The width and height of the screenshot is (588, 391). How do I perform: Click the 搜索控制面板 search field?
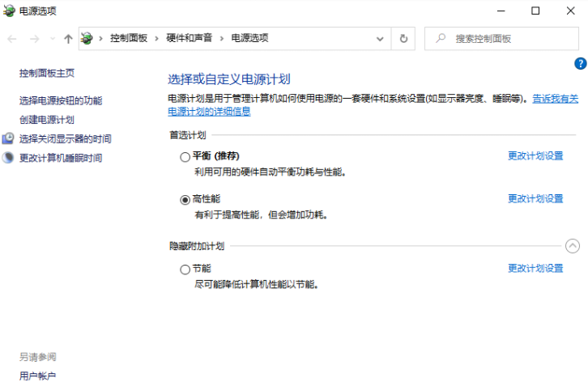(x=501, y=39)
